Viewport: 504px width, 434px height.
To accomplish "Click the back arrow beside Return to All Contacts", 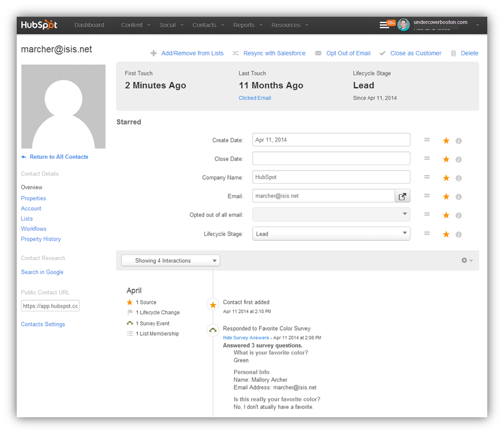I will 24,157.
